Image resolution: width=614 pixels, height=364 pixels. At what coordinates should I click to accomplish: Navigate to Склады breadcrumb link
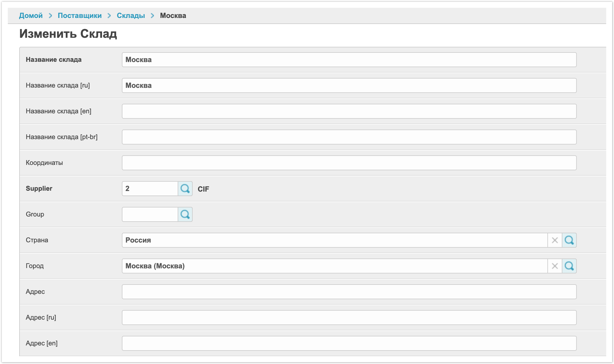click(131, 16)
